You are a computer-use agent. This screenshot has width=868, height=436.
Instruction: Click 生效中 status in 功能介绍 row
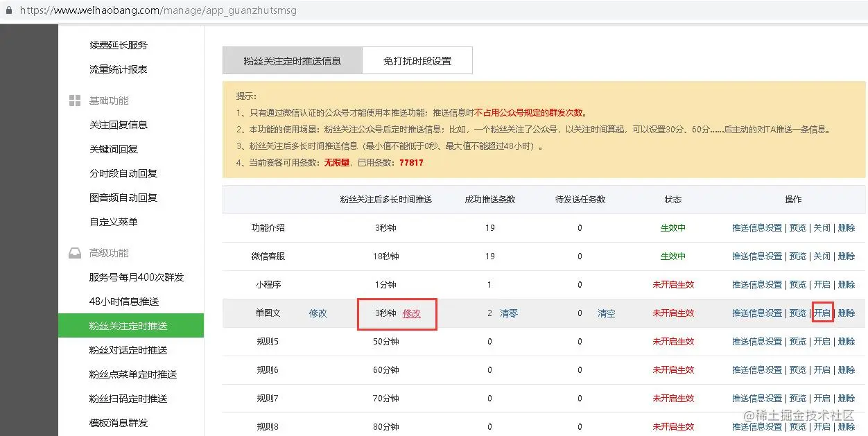672,227
